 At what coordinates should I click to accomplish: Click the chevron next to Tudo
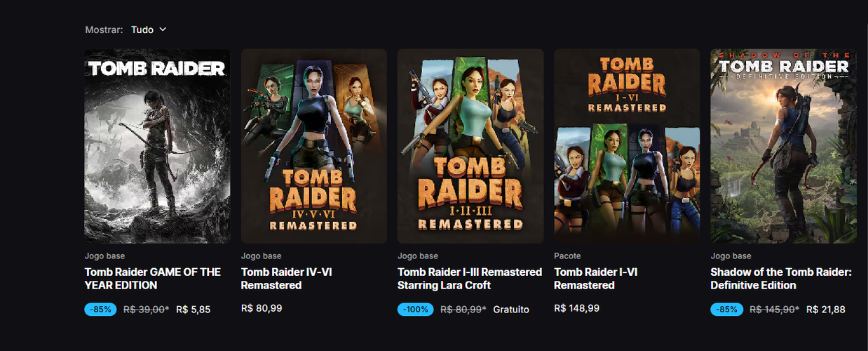[163, 29]
